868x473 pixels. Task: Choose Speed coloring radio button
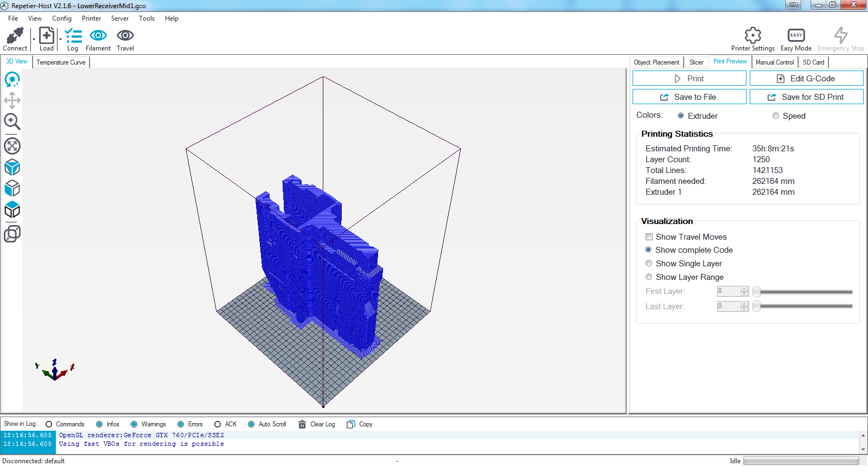[x=776, y=116]
